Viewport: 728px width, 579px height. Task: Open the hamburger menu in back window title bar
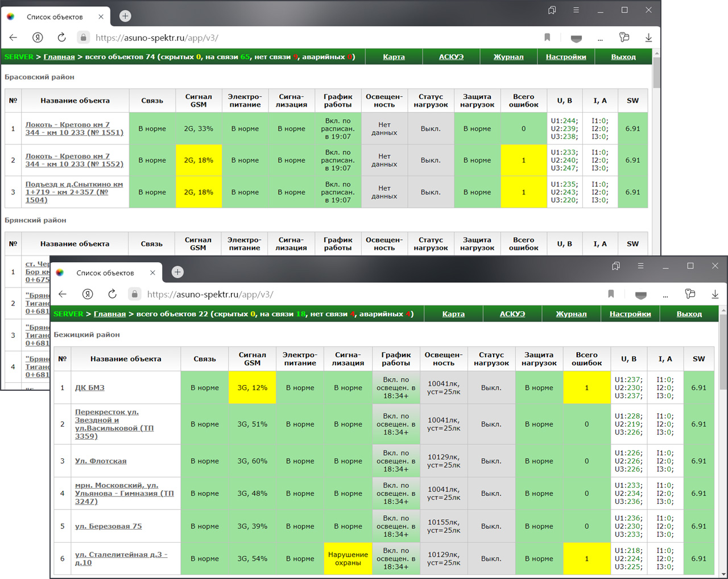[x=576, y=10]
